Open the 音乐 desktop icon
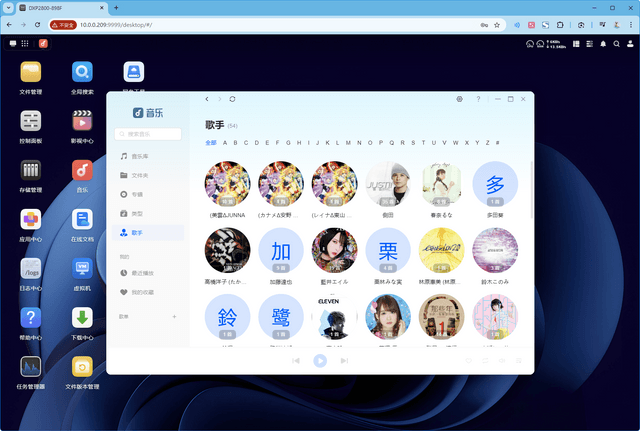Image resolution: width=640 pixels, height=431 pixels. click(x=82, y=170)
